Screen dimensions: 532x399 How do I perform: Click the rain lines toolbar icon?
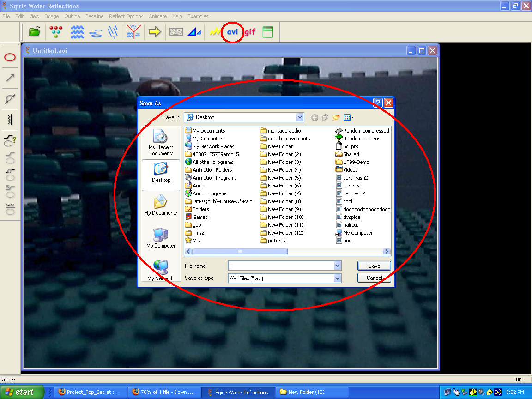[113, 32]
